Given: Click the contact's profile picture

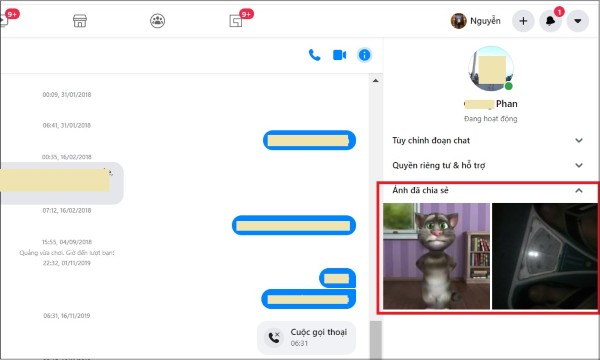Looking at the screenshot, I should 491,68.
